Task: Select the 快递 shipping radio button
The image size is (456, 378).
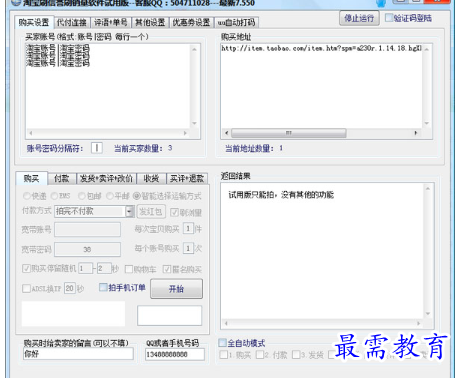Action: [x=27, y=196]
